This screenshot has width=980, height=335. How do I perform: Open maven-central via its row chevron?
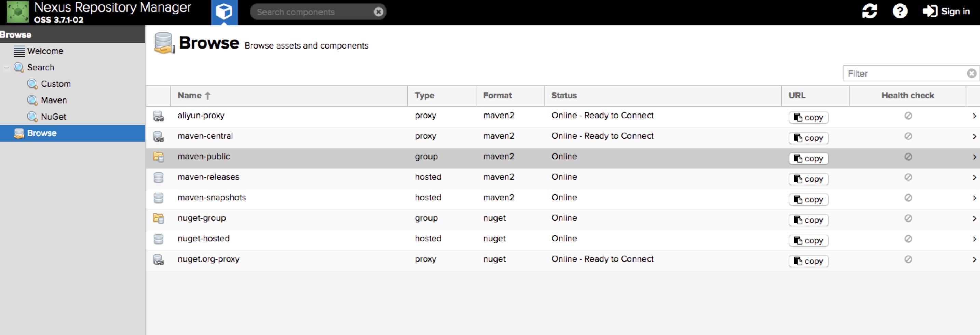(974, 136)
